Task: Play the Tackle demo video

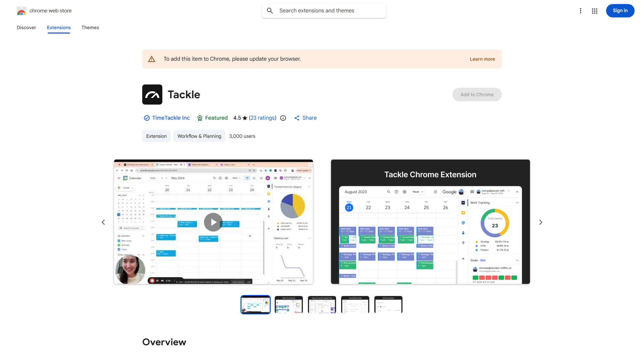Action: [x=213, y=222]
